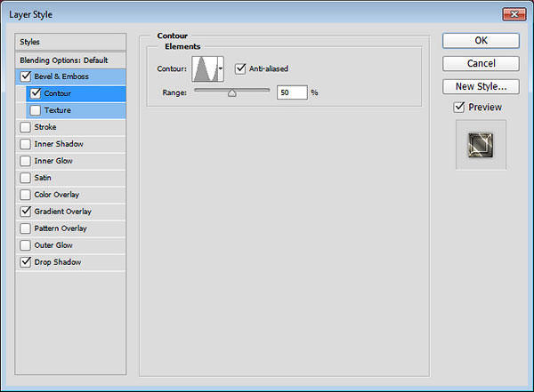Select the Bevel & Emboss label

[x=61, y=76]
